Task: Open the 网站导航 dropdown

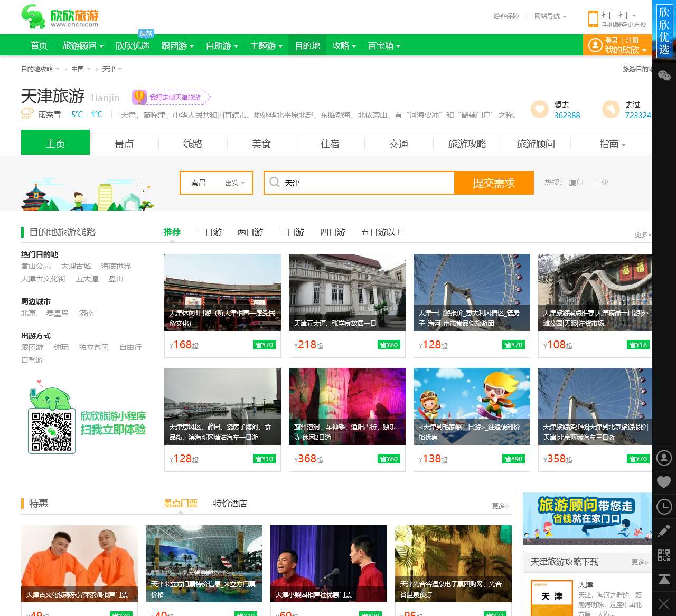Action: [x=550, y=16]
